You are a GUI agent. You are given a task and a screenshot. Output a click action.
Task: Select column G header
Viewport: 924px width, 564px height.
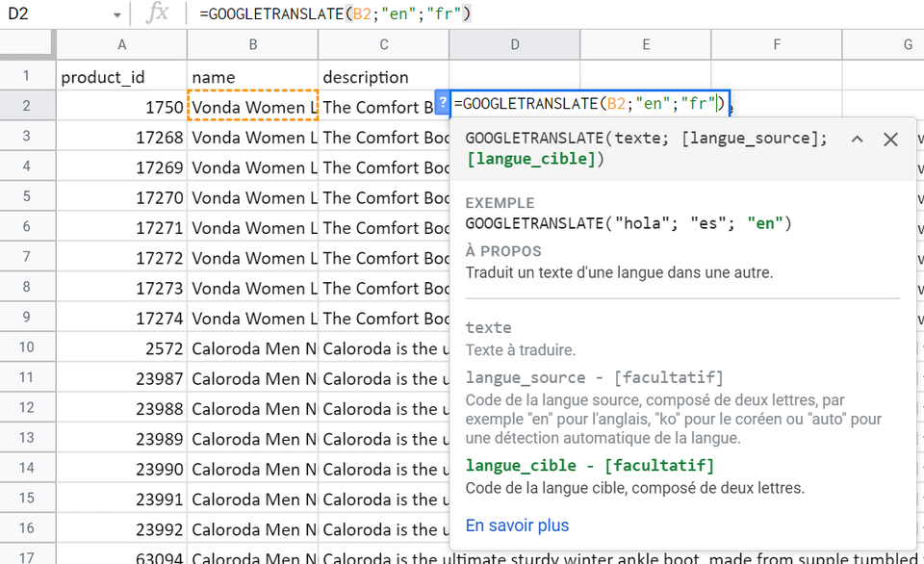(x=884, y=45)
